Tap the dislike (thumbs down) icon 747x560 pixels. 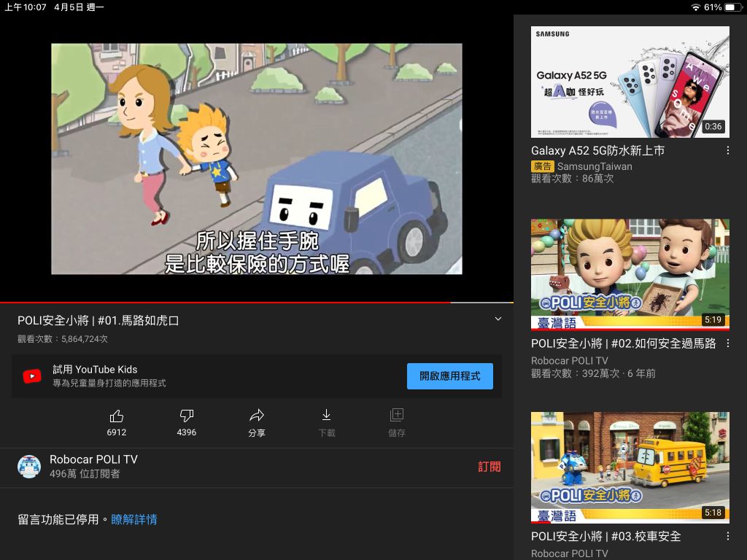[x=186, y=416]
